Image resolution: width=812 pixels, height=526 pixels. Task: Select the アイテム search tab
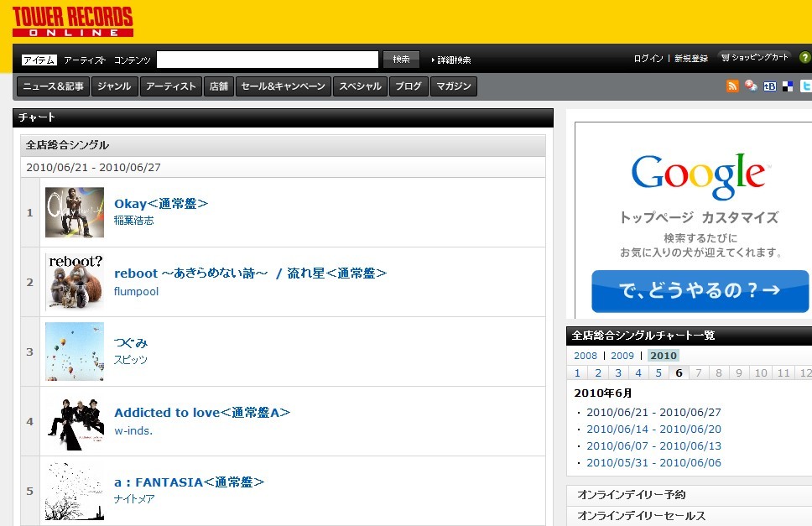click(39, 60)
